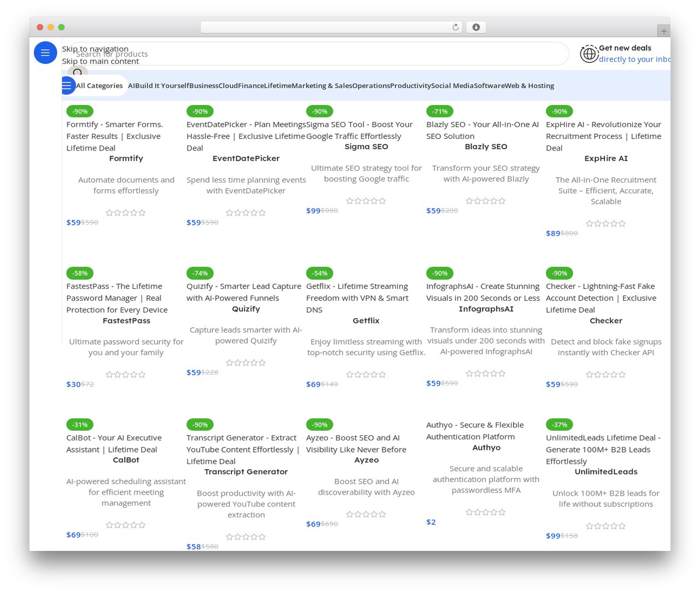
Task: Click the search magnifier icon
Action: click(77, 72)
